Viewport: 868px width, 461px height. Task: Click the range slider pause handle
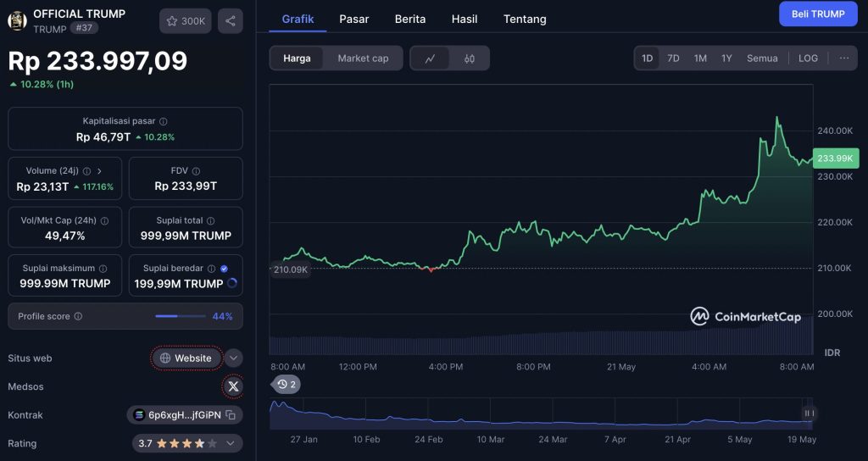(809, 414)
